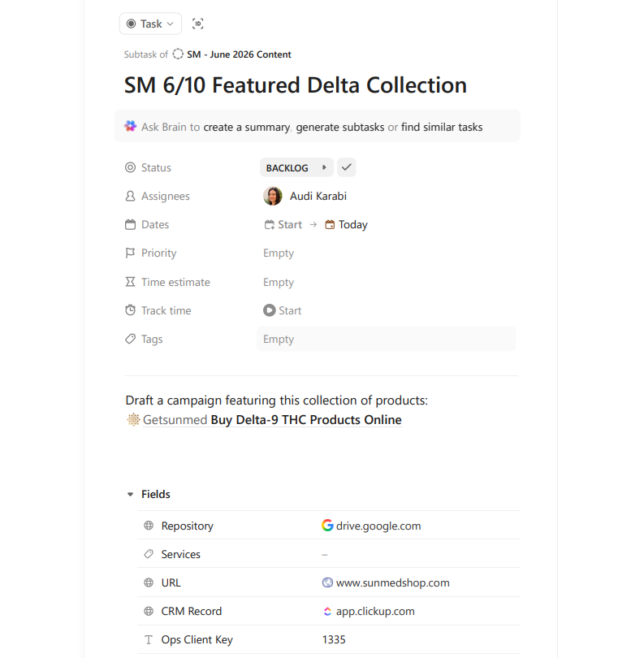The image size is (644, 658).
Task: Set the Start date calendar icon
Action: (270, 224)
